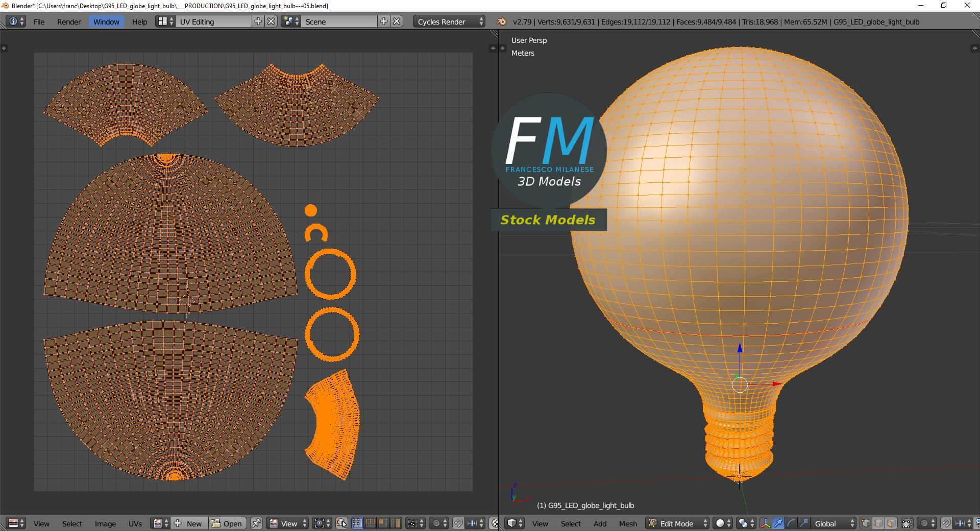Open the Cycles Render engine dropdown

coord(449,21)
